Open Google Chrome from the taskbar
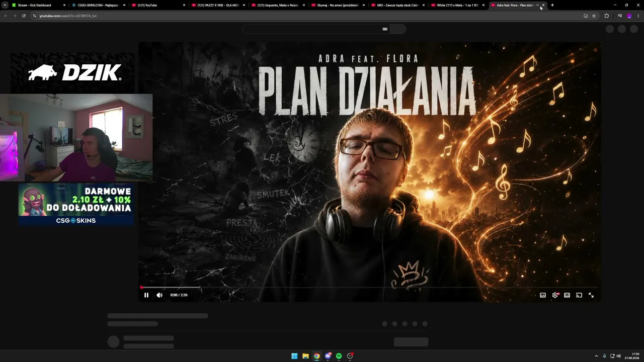The width and height of the screenshot is (644, 362). click(x=316, y=356)
